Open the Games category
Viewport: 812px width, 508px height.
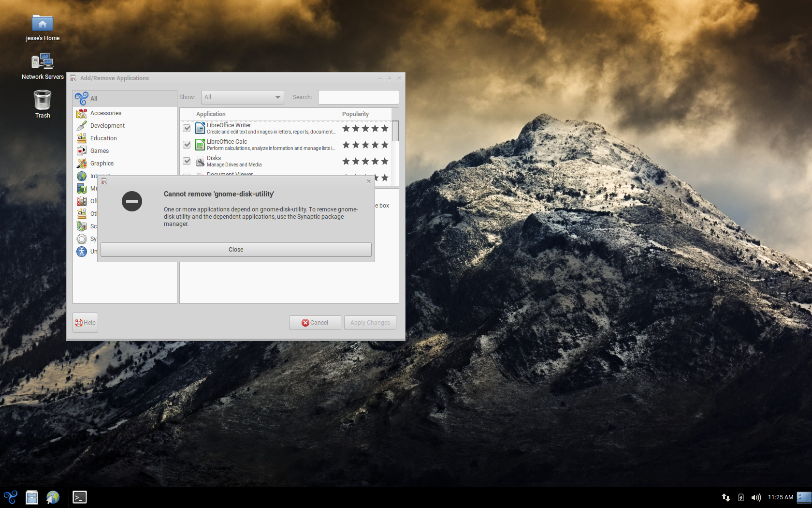coord(100,151)
